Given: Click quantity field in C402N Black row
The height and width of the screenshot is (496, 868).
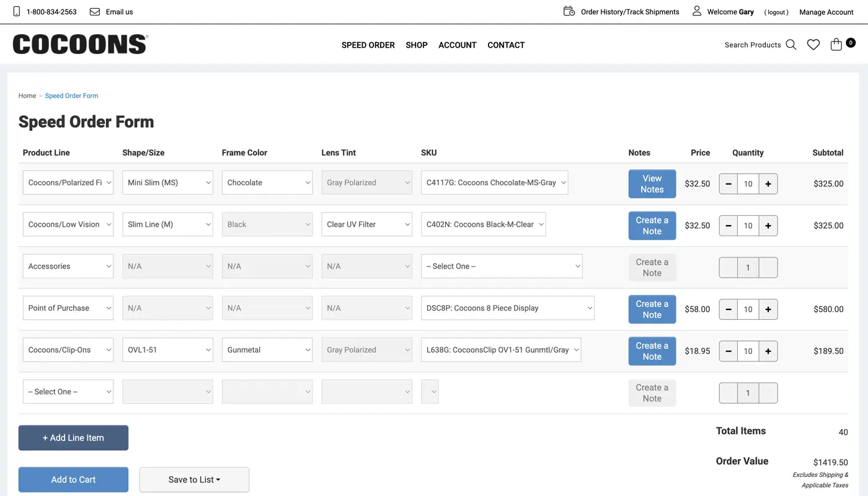Looking at the screenshot, I should tap(748, 226).
